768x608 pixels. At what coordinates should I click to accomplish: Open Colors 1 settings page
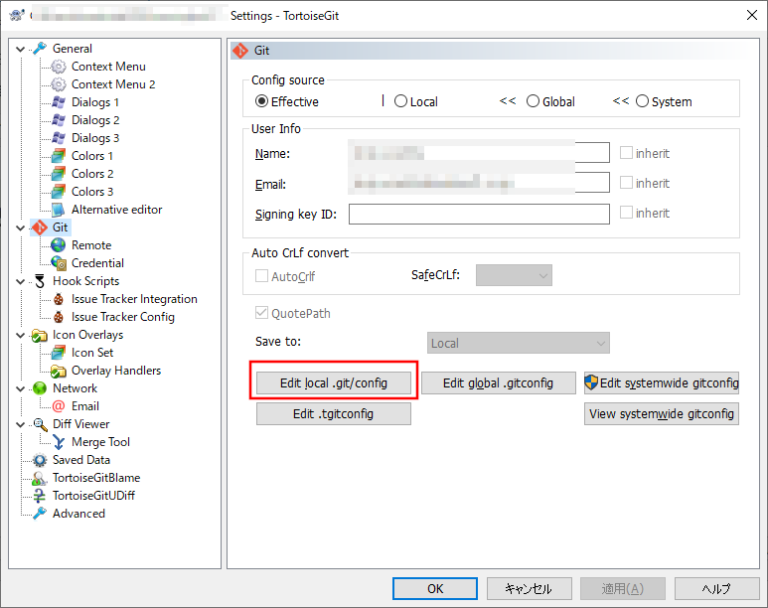point(92,156)
